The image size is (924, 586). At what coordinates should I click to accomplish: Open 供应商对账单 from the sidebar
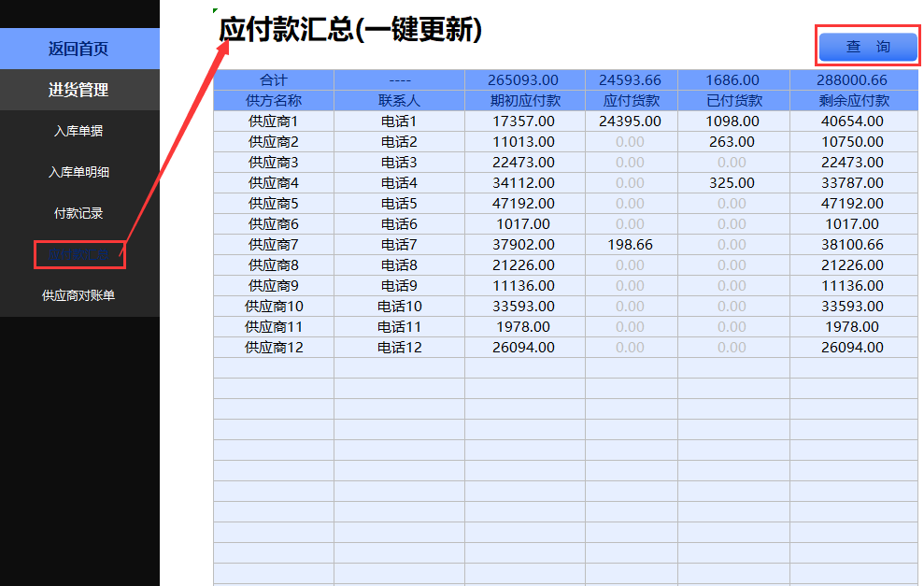[x=79, y=295]
